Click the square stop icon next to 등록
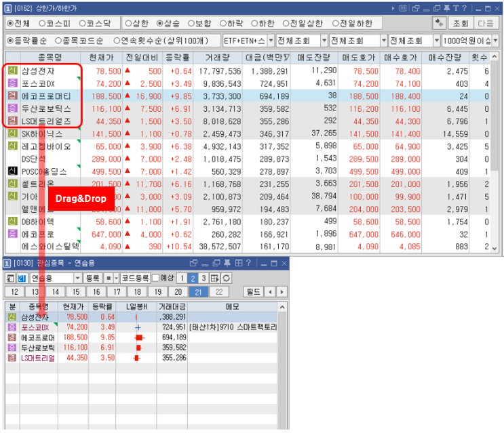Image resolution: width=504 pixels, height=433 pixels. click(x=109, y=278)
